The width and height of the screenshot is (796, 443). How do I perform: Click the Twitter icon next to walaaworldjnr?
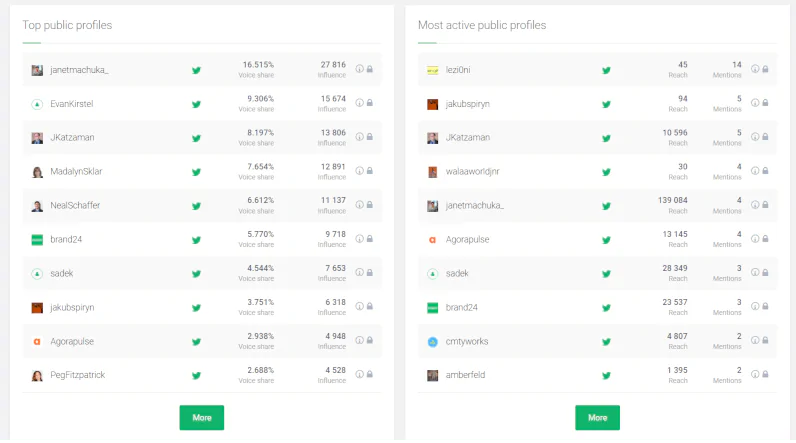(x=606, y=172)
